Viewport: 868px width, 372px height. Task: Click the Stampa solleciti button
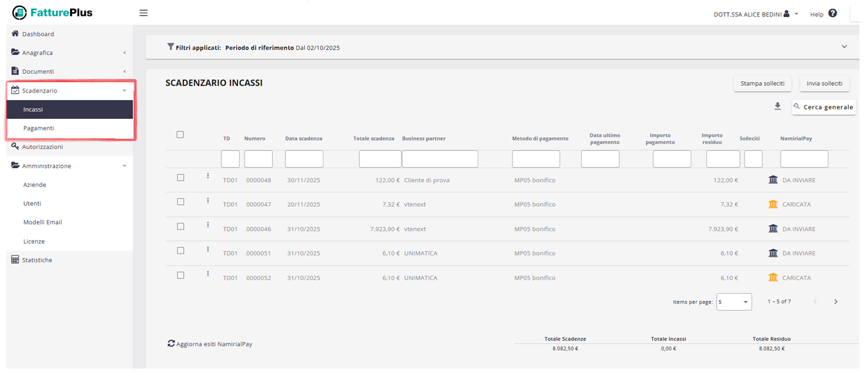tap(762, 83)
